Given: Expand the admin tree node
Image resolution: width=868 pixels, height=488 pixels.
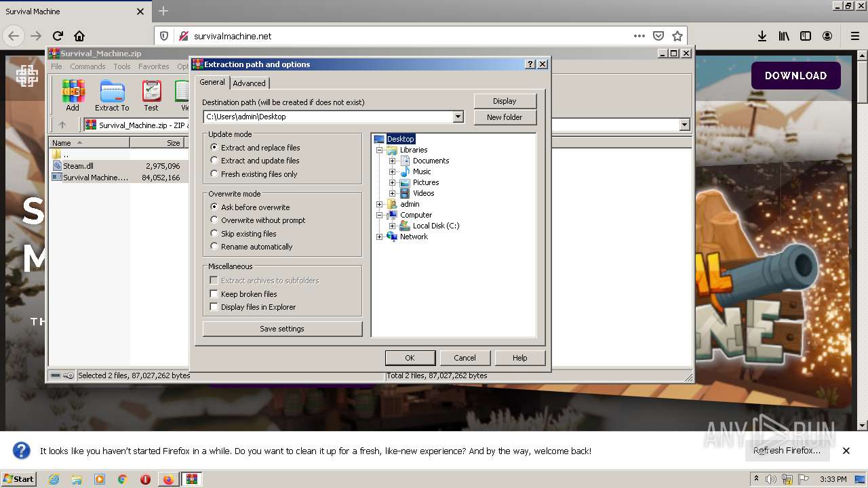Looking at the screenshot, I should [380, 204].
